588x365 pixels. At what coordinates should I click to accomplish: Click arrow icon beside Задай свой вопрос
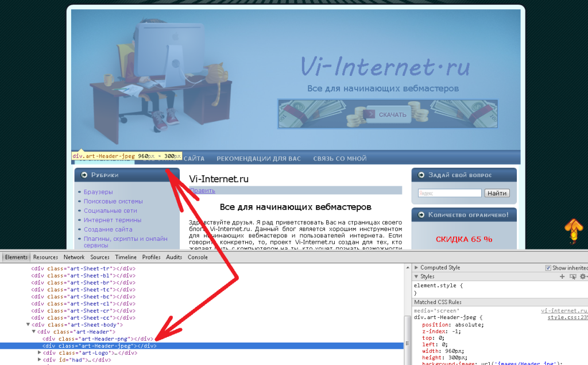click(420, 175)
